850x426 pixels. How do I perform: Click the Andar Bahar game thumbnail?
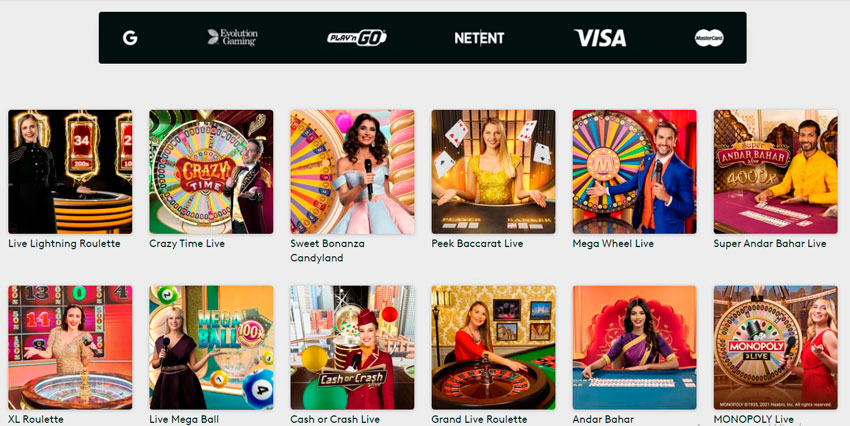634,347
